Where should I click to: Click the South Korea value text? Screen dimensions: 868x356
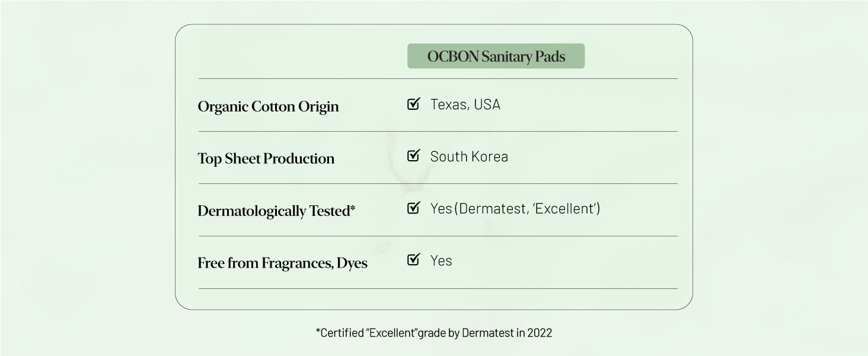469,157
